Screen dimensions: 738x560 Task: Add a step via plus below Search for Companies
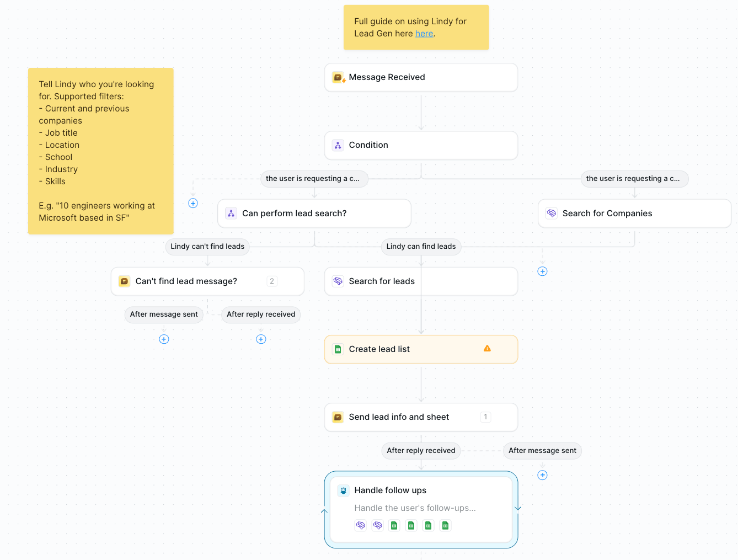click(x=543, y=271)
